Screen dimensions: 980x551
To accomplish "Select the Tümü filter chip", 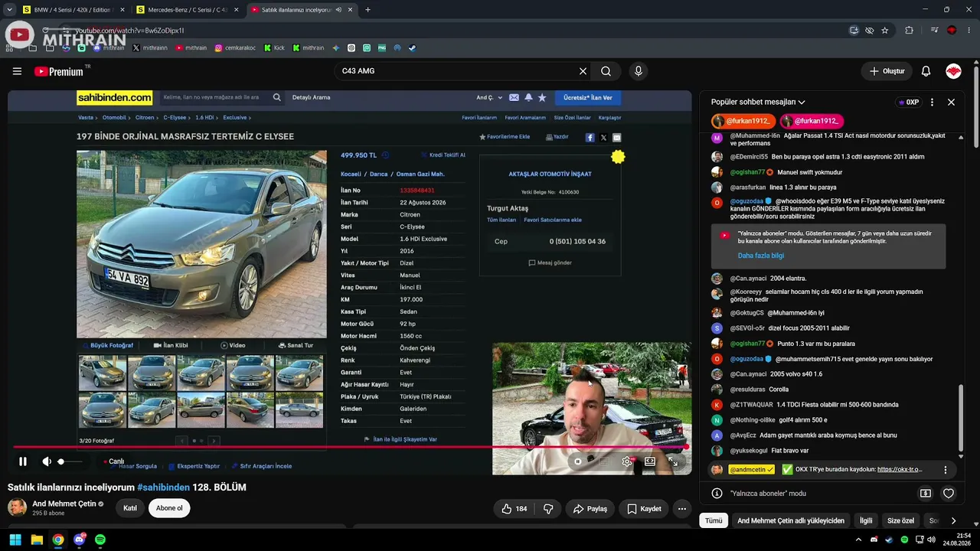I will pyautogui.click(x=714, y=520).
